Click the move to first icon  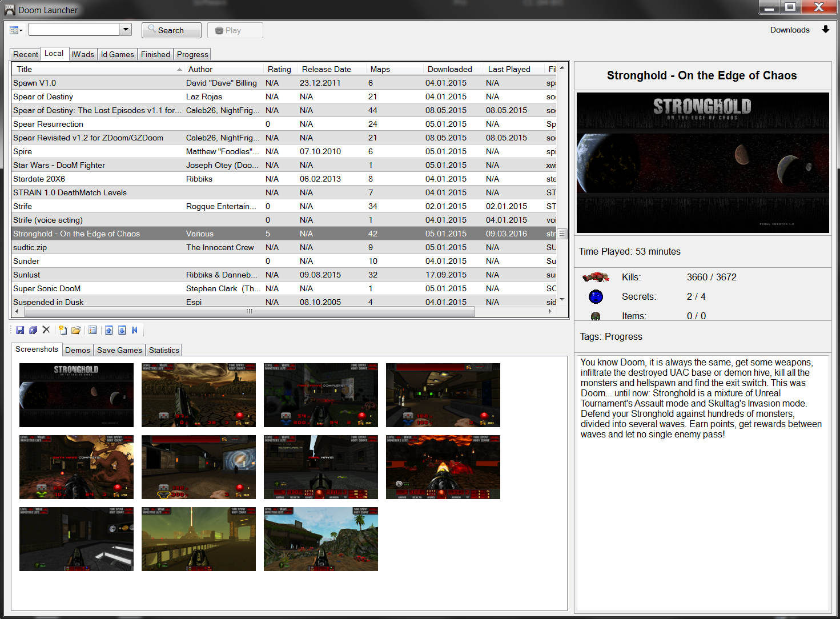click(135, 330)
